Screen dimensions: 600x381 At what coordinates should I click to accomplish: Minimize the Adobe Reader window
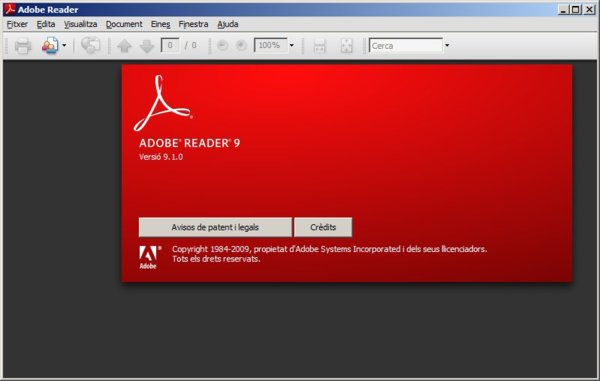click(563, 10)
